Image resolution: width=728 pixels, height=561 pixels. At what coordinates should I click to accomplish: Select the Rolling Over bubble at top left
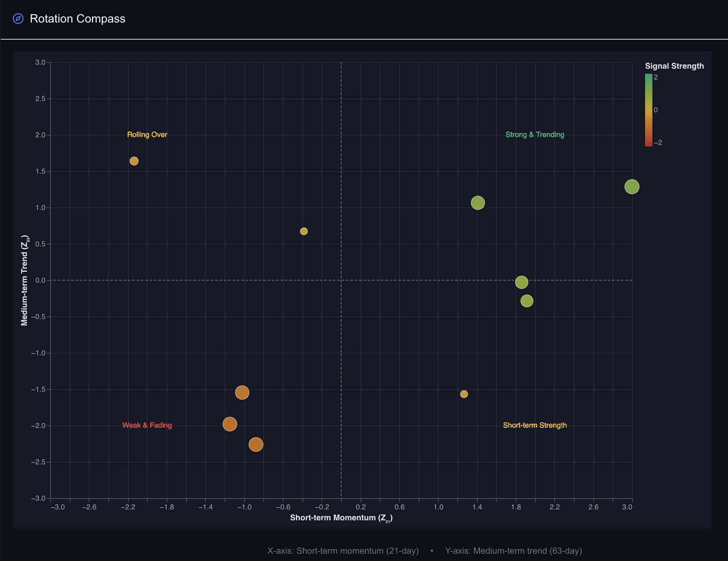(134, 161)
